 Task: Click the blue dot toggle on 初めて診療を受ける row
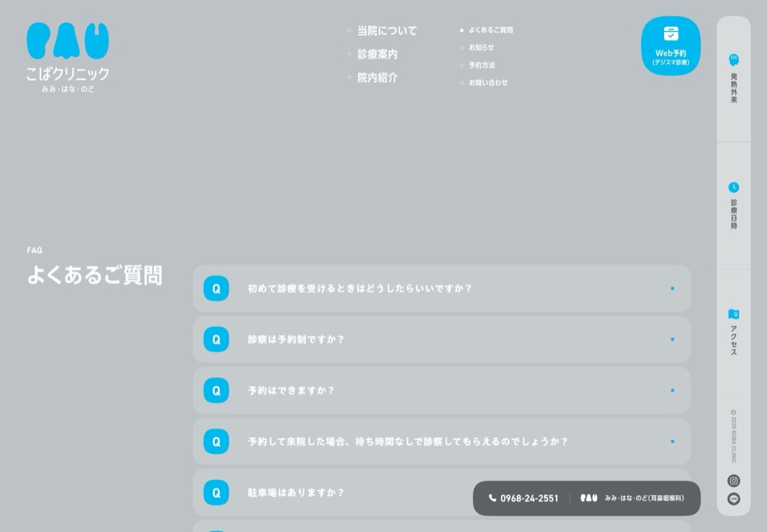[x=672, y=288]
